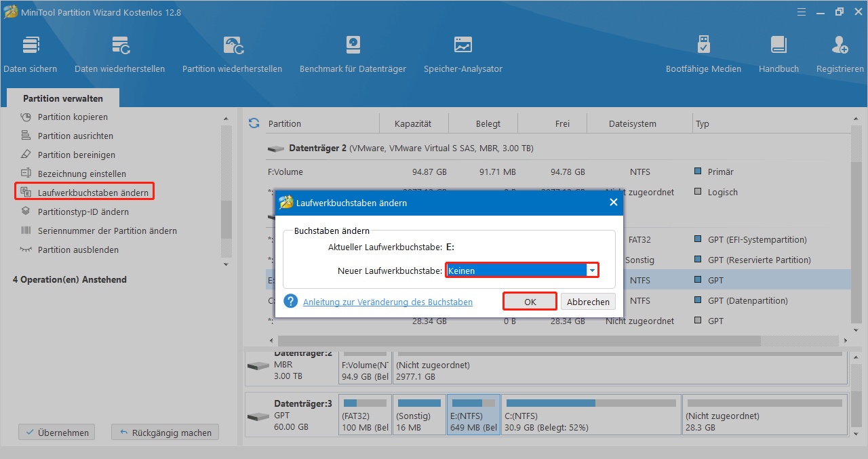Select (Sonstig) 16 MB block in disk map
The width and height of the screenshot is (868, 459).
(x=418, y=414)
